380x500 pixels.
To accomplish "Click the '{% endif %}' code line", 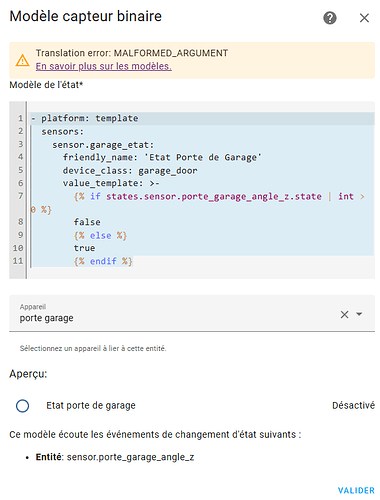I will tap(103, 261).
